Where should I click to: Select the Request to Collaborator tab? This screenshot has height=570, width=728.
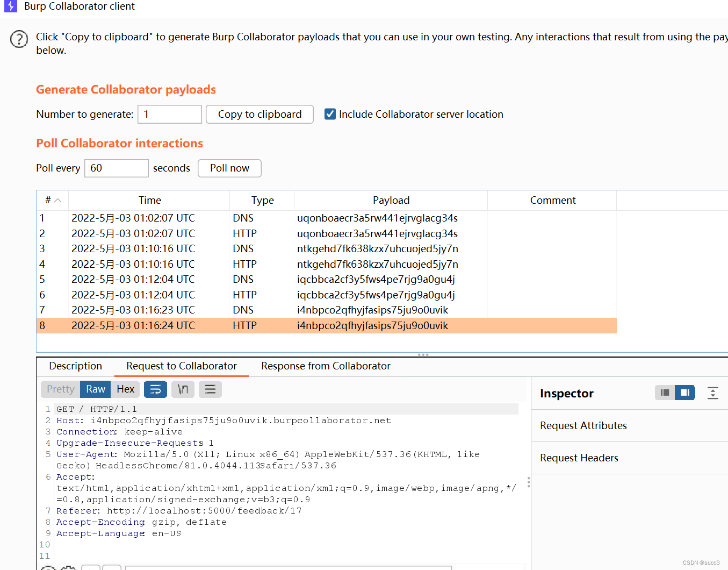pos(182,366)
